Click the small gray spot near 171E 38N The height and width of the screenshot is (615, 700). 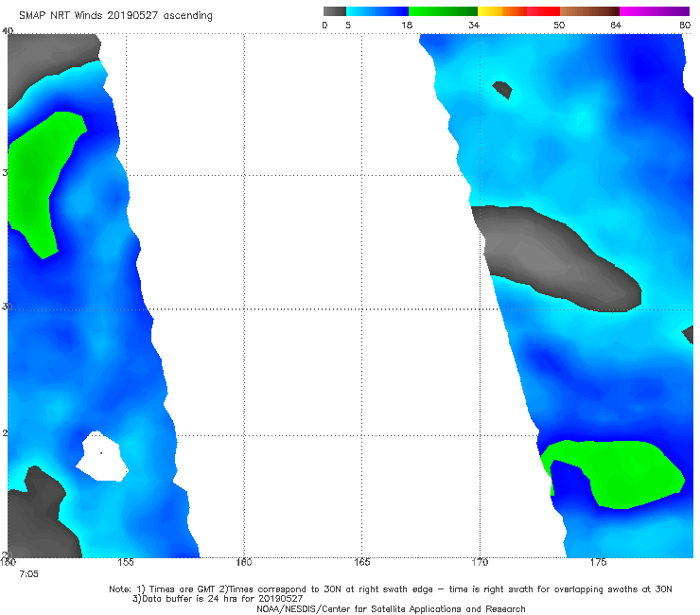[502, 90]
